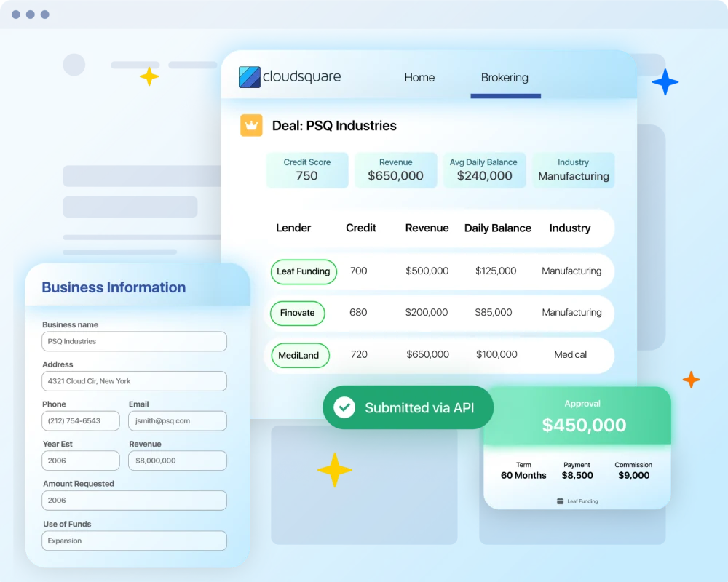Click the Use of Funds field

134,541
